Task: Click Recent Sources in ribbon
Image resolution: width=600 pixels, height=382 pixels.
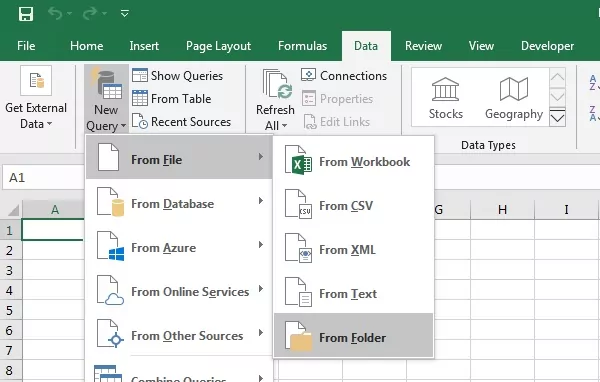Action: tap(181, 122)
